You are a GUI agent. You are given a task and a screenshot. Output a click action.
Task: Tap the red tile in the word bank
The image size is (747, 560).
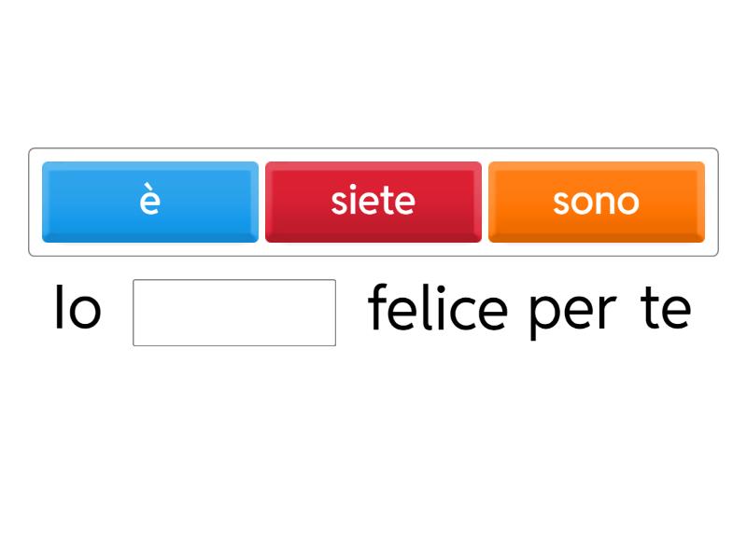(373, 202)
